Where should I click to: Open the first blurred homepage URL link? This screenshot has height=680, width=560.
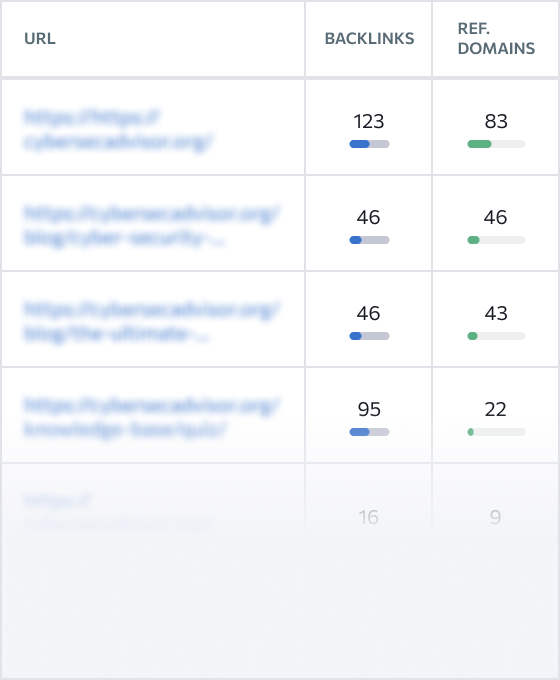(x=118, y=129)
